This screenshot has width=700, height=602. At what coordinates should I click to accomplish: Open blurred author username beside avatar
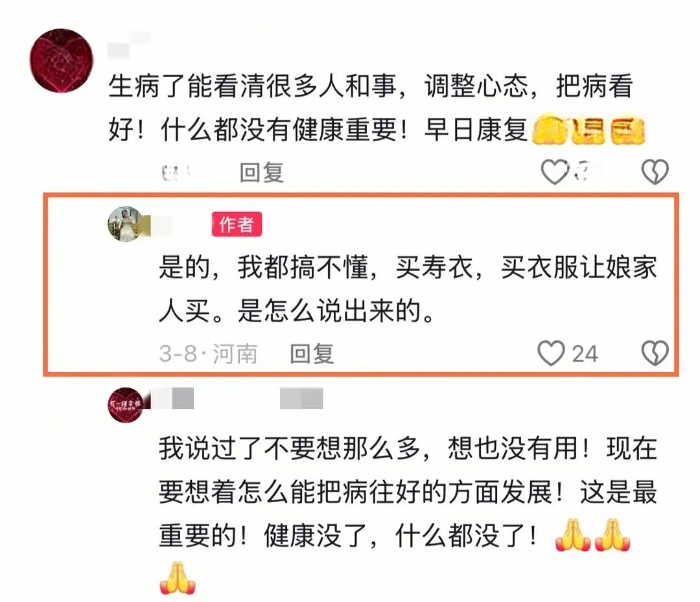pyautogui.click(x=161, y=225)
